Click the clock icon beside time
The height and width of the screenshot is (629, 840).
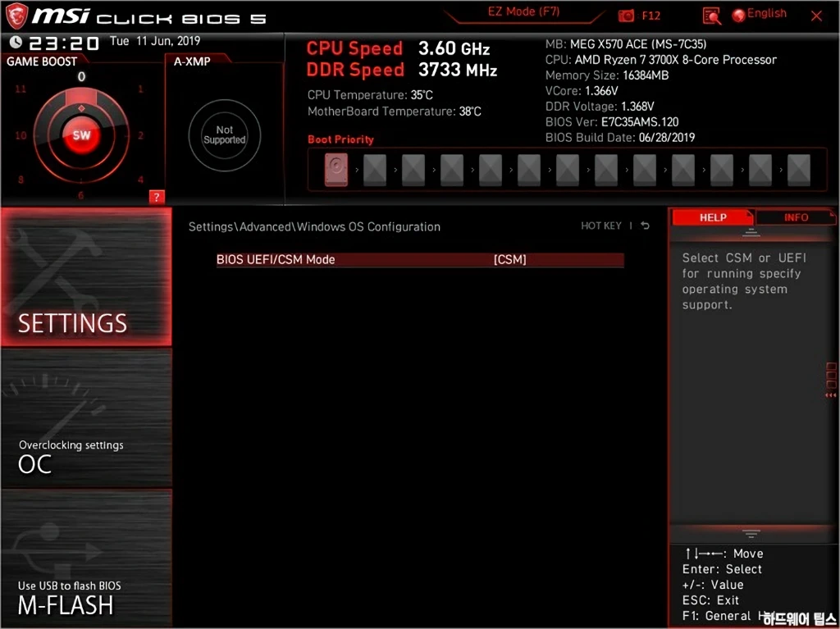[x=16, y=42]
